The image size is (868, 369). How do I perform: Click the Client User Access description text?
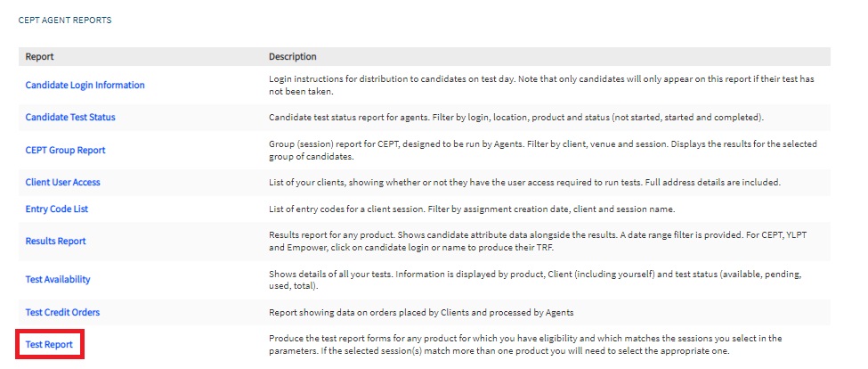click(x=524, y=183)
